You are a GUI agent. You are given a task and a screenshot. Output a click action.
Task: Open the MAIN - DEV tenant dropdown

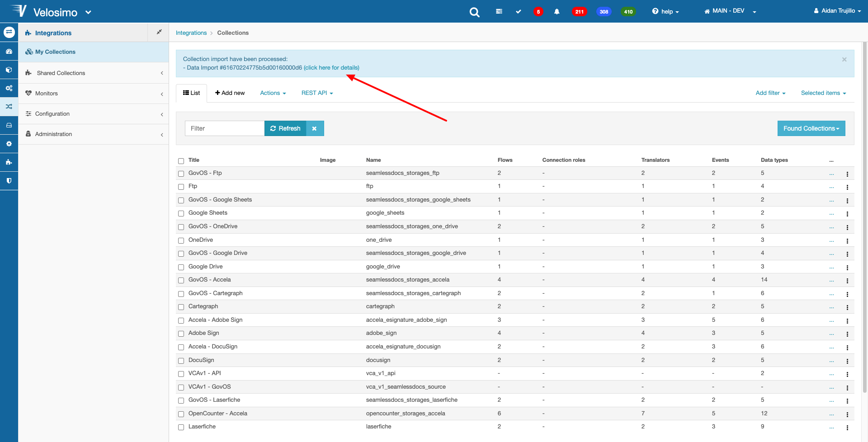[x=731, y=11]
